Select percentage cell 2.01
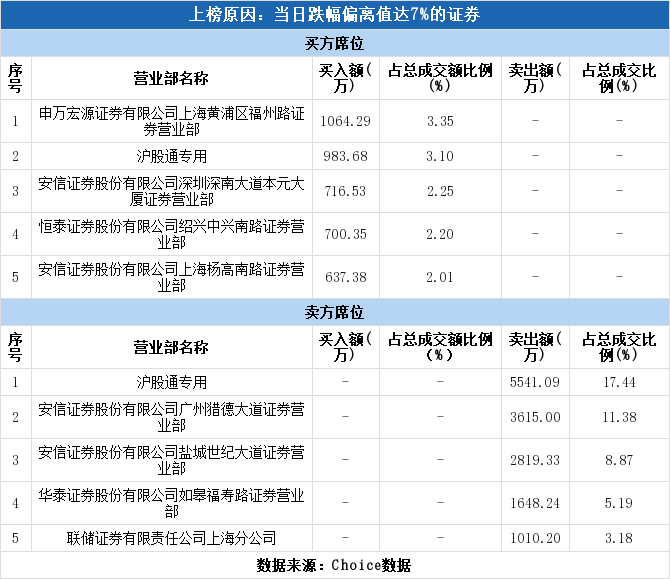The image size is (670, 579). pyautogui.click(x=440, y=278)
